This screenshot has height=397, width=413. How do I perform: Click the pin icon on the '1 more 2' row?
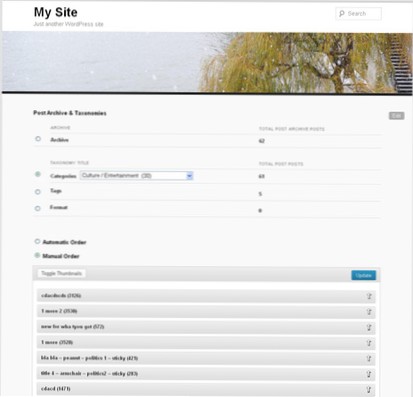(x=369, y=312)
